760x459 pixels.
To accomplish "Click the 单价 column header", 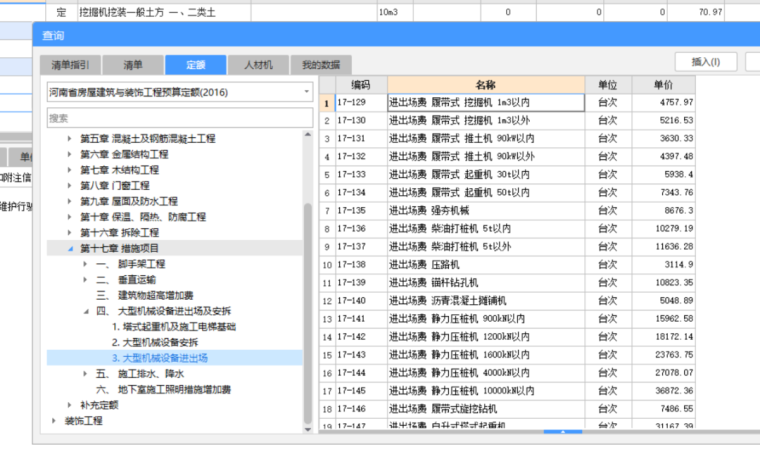I will [x=664, y=85].
